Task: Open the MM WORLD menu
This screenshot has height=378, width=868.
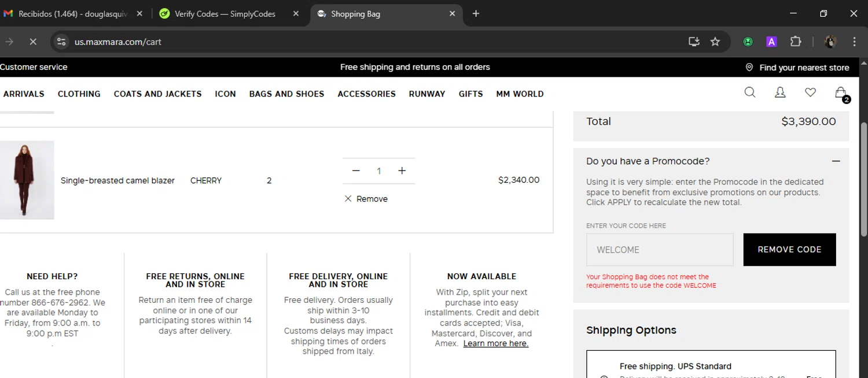Action: click(x=520, y=94)
